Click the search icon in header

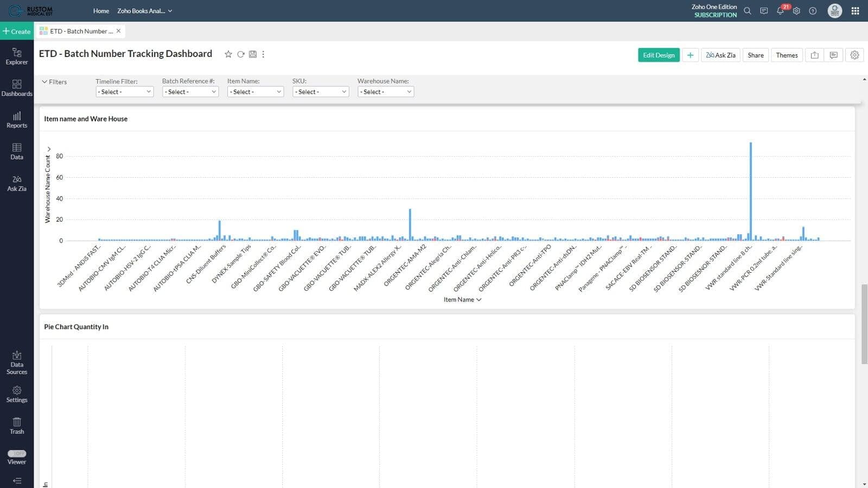point(748,11)
